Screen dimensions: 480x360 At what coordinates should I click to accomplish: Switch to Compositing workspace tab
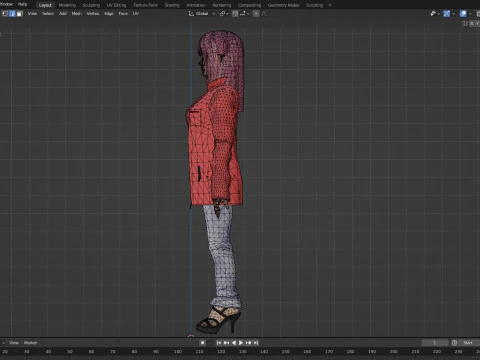[249, 5]
